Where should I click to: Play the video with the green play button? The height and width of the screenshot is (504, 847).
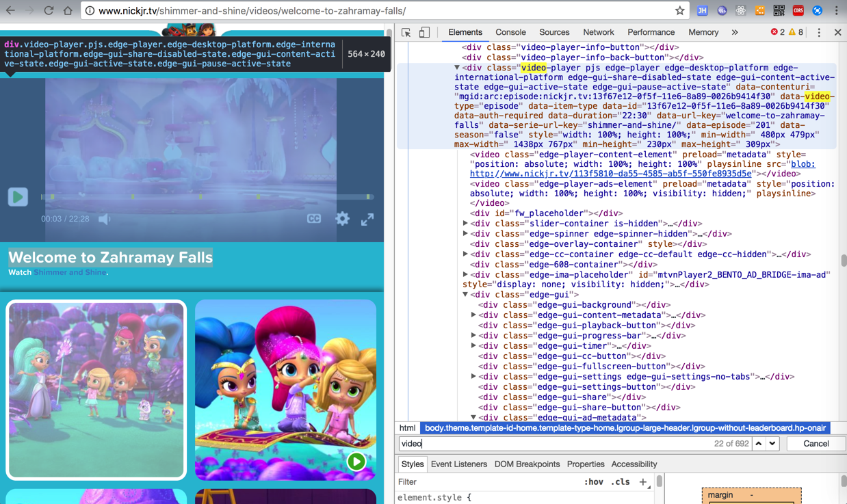tap(18, 197)
